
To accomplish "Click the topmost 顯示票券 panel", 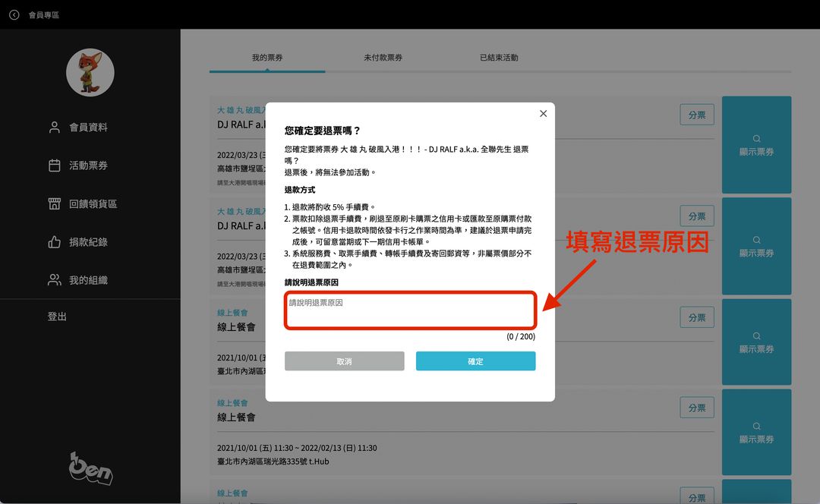I will (756, 144).
